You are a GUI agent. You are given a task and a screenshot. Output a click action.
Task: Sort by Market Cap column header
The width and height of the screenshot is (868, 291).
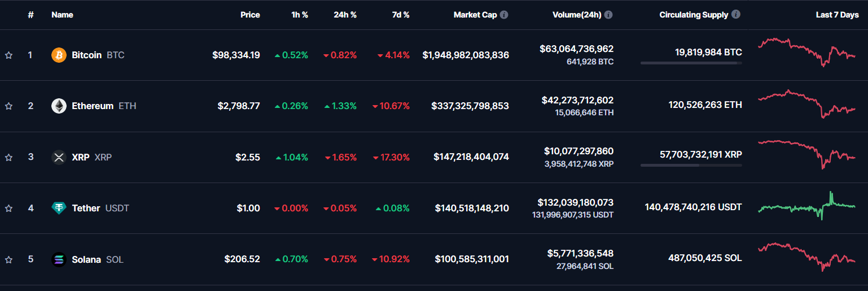click(x=475, y=15)
